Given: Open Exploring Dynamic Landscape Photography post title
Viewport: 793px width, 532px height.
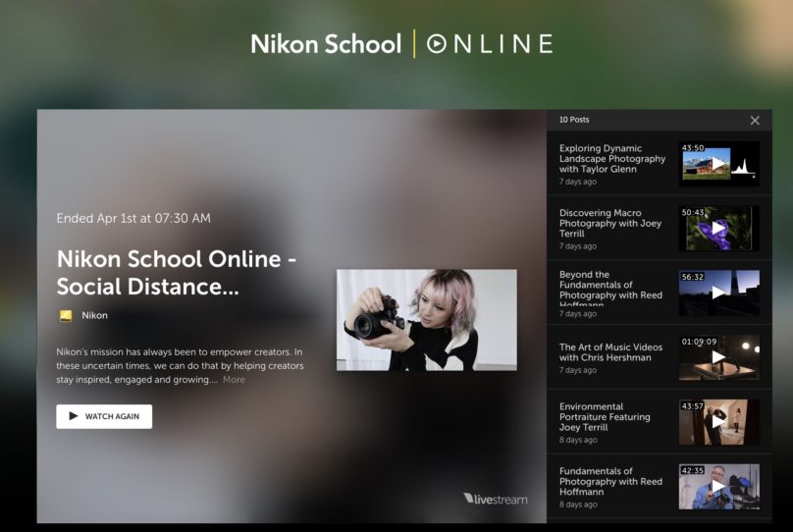Looking at the screenshot, I should (x=612, y=159).
